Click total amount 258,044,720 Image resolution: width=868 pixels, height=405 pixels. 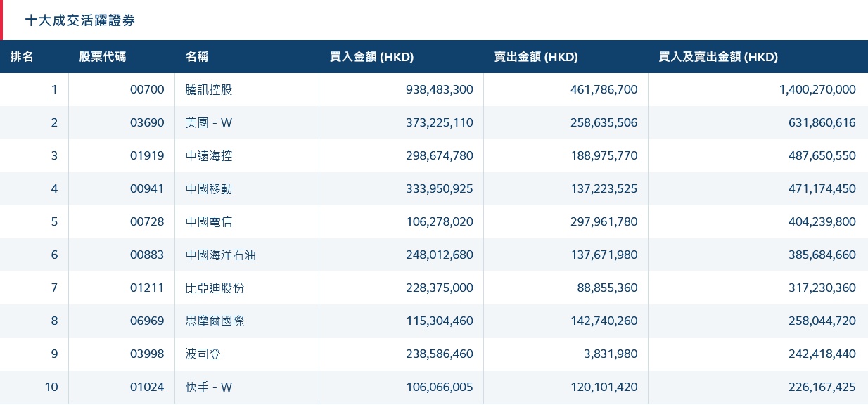pyautogui.click(x=822, y=321)
